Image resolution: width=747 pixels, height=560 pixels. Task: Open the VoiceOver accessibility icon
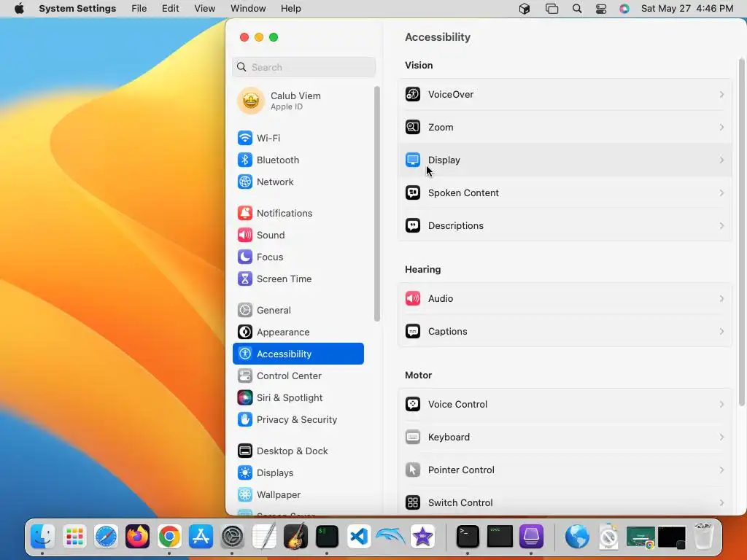(413, 94)
